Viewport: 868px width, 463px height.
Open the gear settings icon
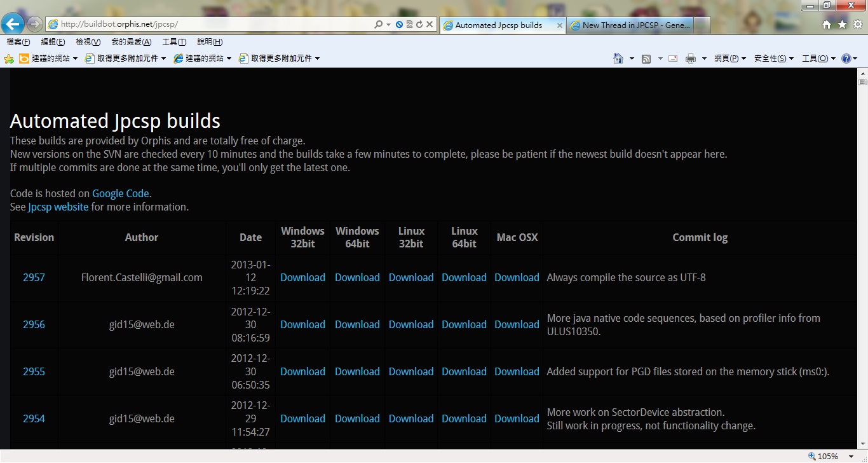coord(857,24)
